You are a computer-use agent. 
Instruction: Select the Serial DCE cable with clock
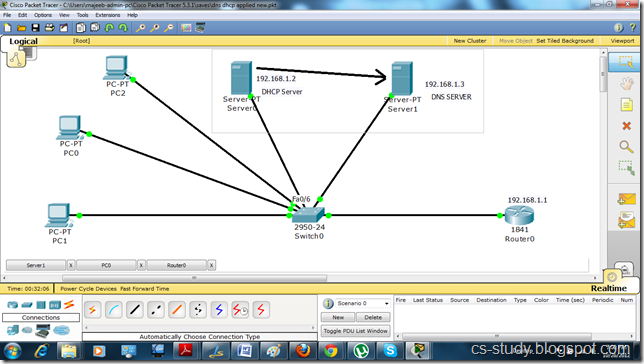(240, 310)
